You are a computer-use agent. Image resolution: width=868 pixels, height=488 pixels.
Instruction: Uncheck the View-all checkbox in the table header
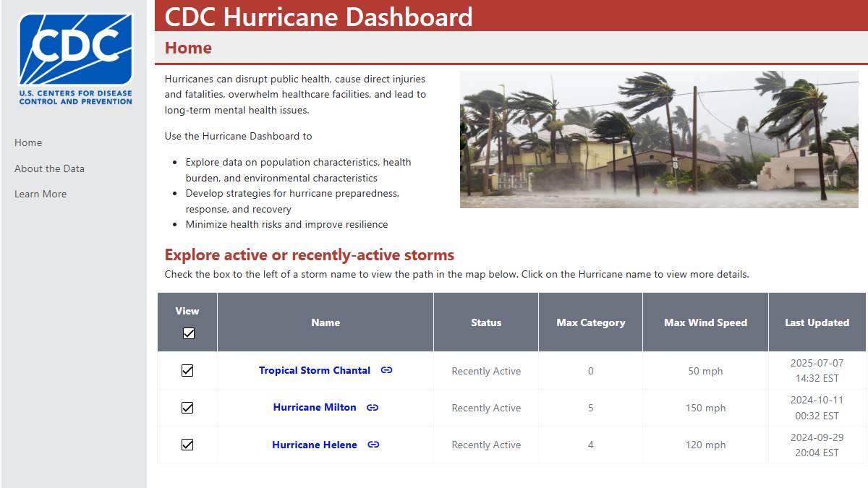187,333
